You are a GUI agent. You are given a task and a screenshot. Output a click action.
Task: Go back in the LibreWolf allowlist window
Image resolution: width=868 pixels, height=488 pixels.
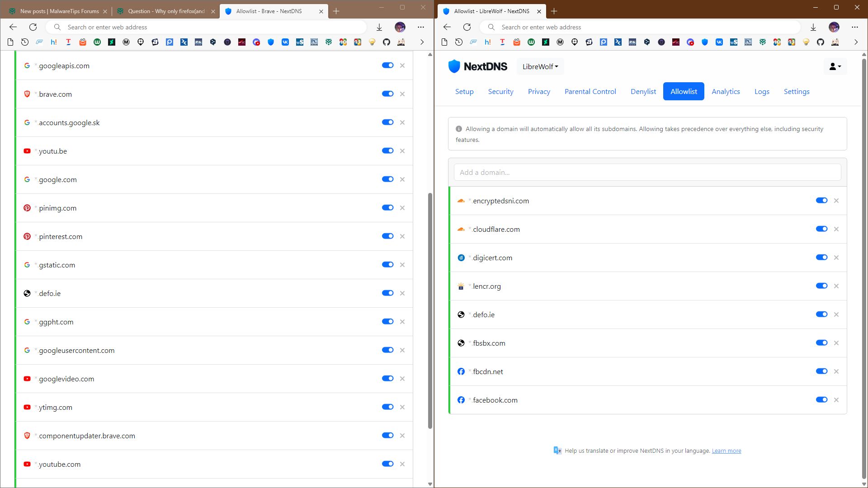[x=447, y=27]
